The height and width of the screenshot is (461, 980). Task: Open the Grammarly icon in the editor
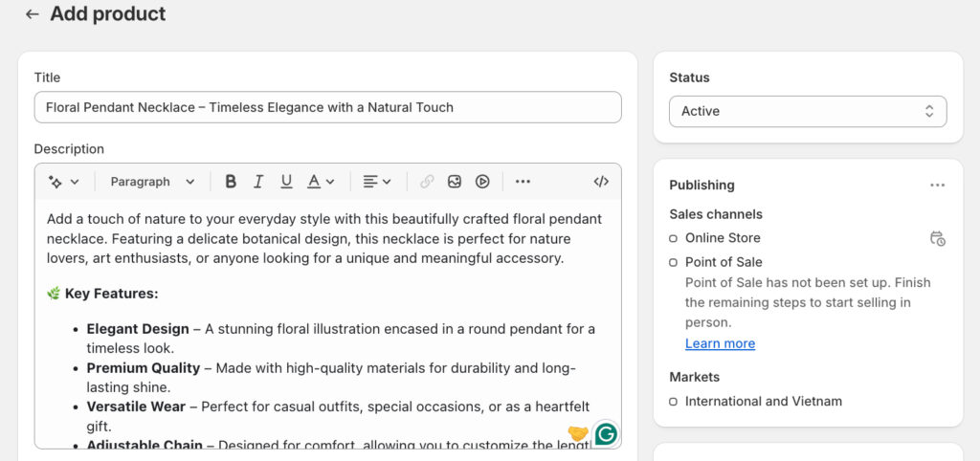[605, 434]
